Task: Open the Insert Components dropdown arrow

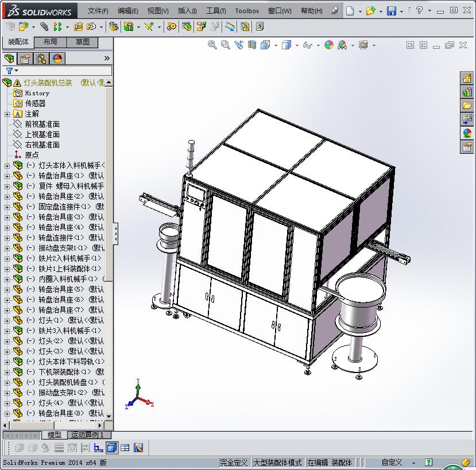Action: tap(33, 28)
